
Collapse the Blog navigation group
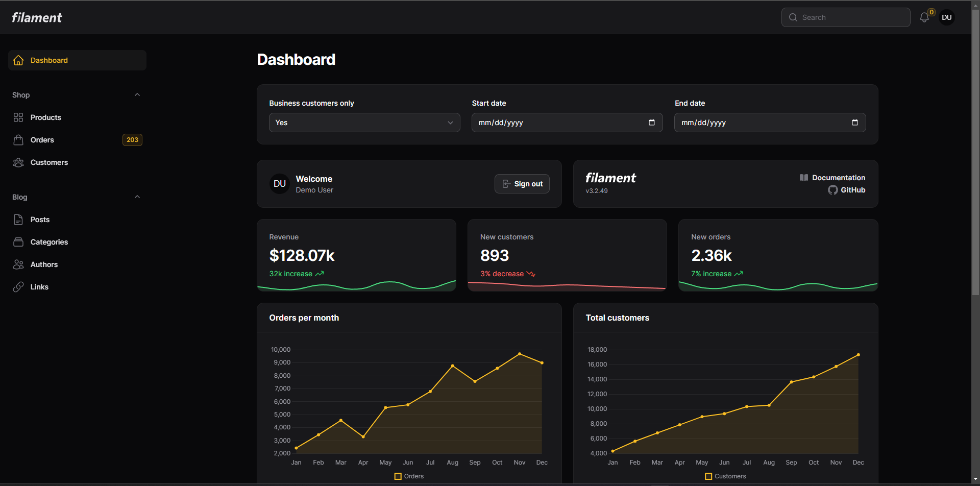137,197
